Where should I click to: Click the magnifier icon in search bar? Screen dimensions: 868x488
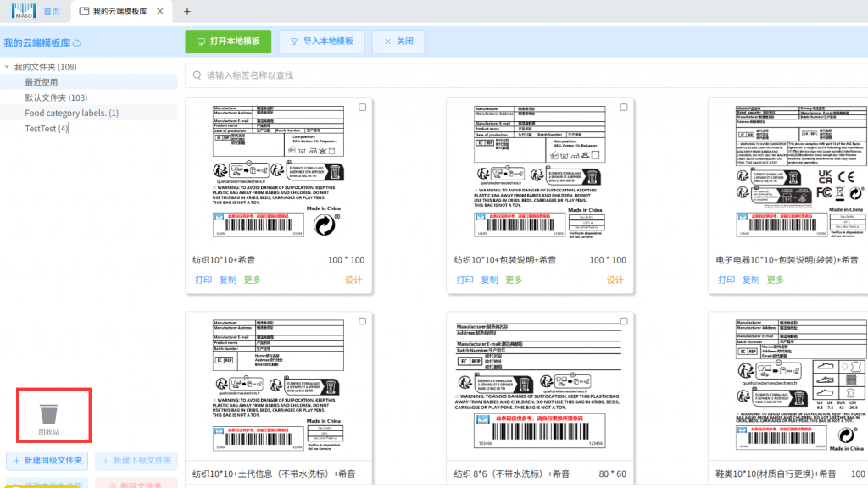tap(197, 75)
